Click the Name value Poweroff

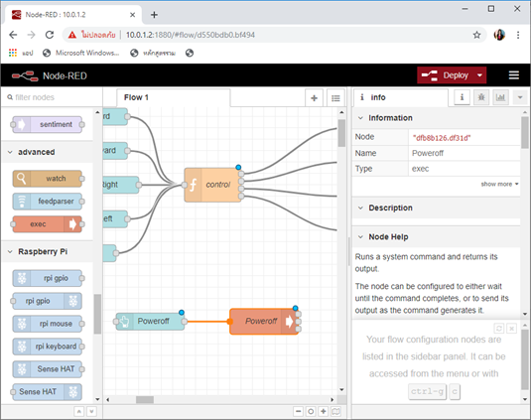[x=428, y=153]
